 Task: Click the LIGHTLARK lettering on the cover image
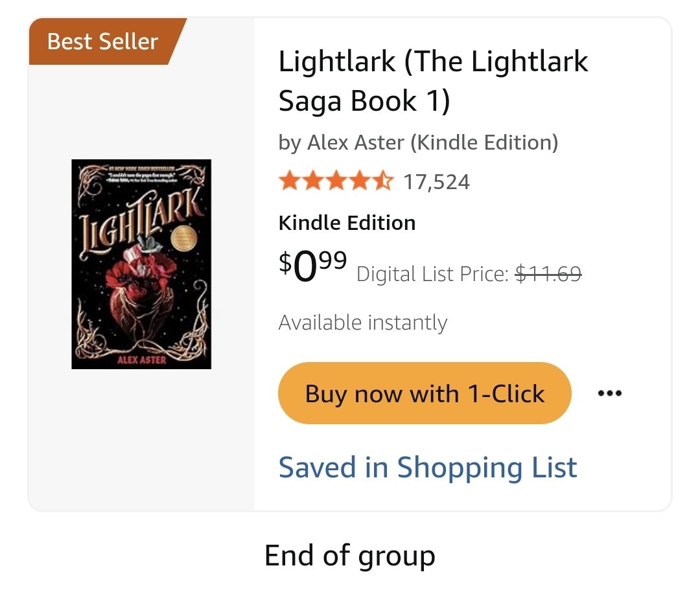point(141,223)
